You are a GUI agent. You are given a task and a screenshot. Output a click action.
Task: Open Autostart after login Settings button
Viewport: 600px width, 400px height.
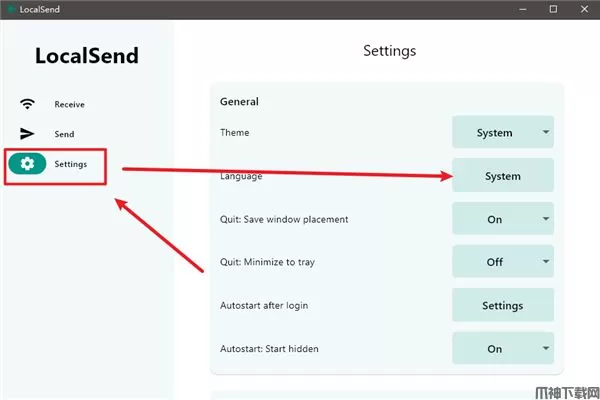click(x=502, y=306)
